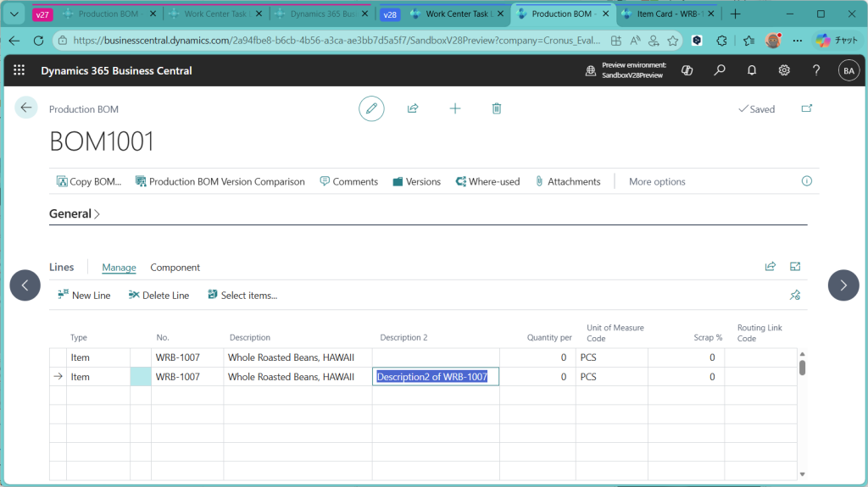This screenshot has width=868, height=487.
Task: Open the app launcher waffle icon
Action: pyautogui.click(x=19, y=70)
